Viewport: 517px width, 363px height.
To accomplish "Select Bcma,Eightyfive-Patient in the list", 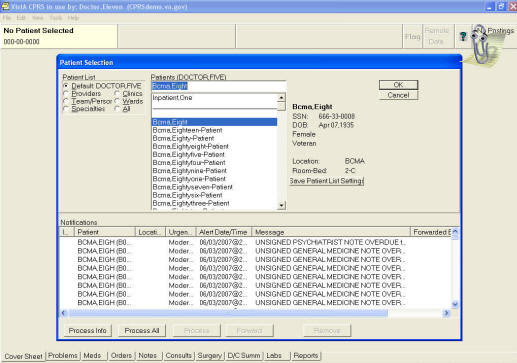I will tap(214, 155).
